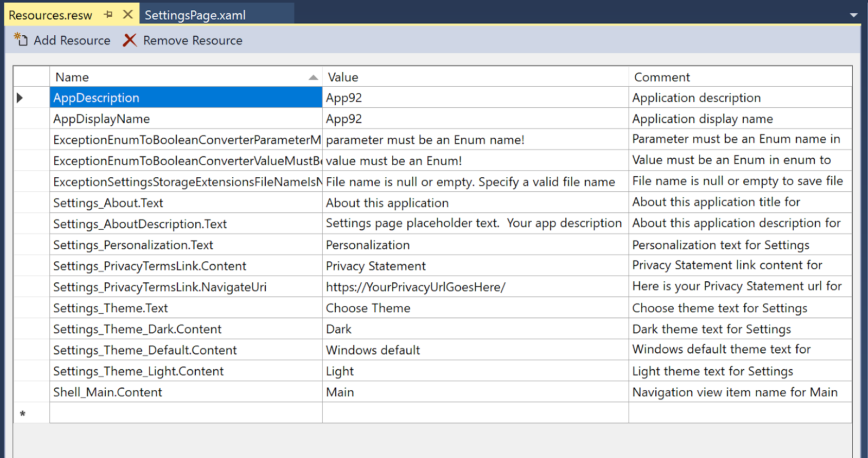Open the tab list dropdown arrow
Image resolution: width=868 pixels, height=458 pixels.
point(854,15)
